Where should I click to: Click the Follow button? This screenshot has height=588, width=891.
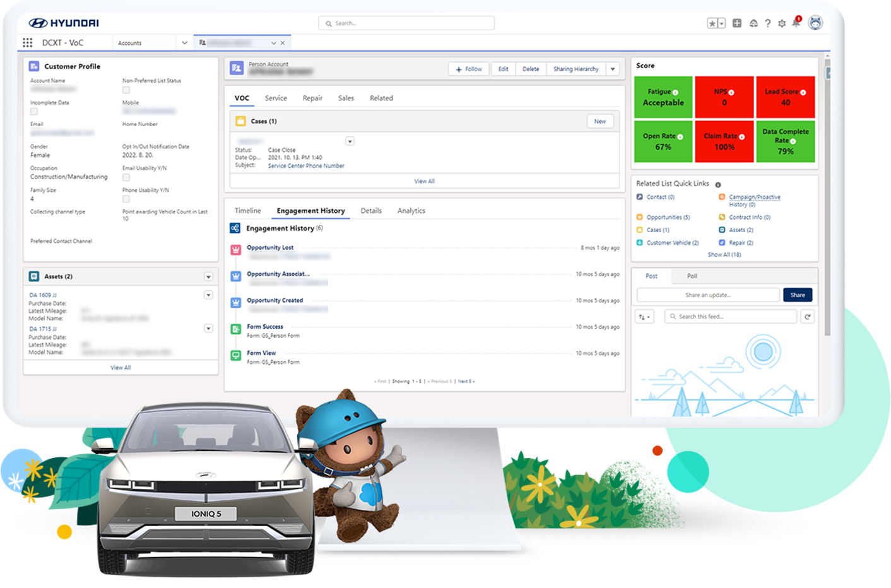point(469,69)
